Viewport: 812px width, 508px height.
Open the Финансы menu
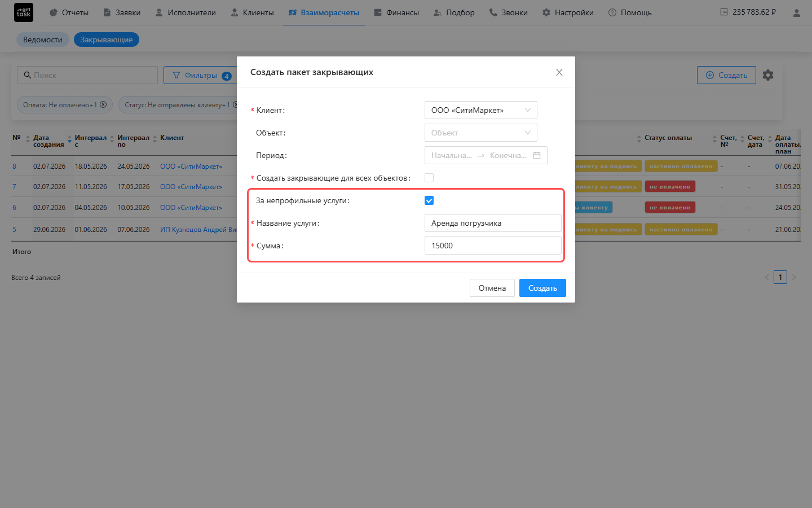[x=396, y=12]
